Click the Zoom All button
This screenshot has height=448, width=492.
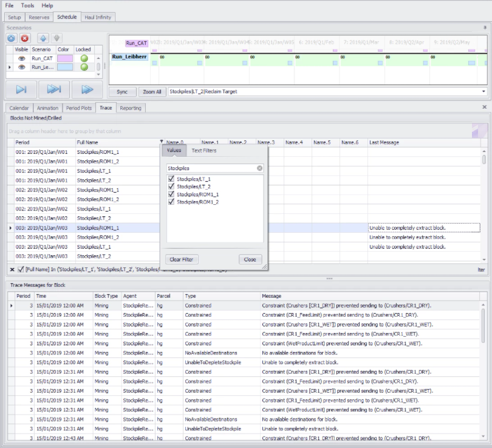click(151, 92)
